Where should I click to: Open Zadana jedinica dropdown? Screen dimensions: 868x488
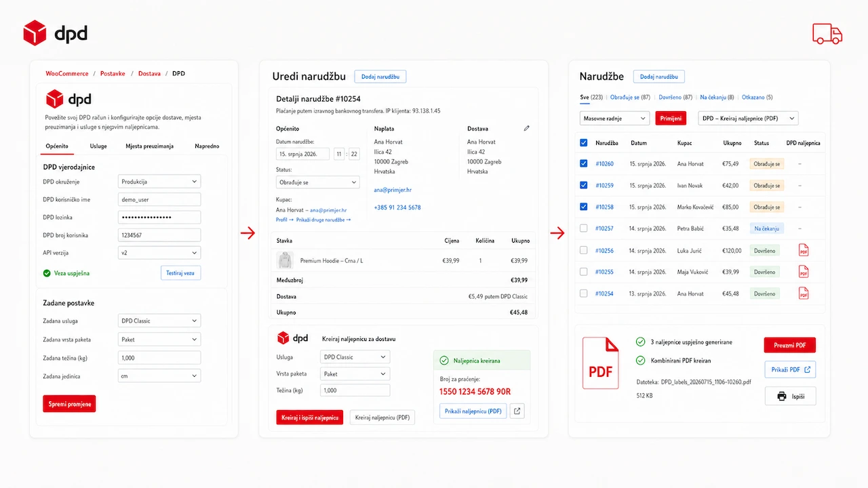pyautogui.click(x=159, y=375)
